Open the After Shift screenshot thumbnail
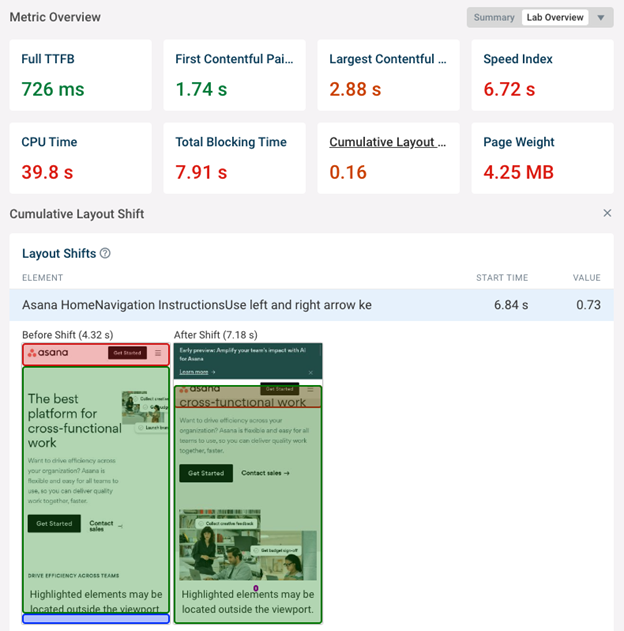This screenshot has width=624, height=631. pyautogui.click(x=248, y=483)
